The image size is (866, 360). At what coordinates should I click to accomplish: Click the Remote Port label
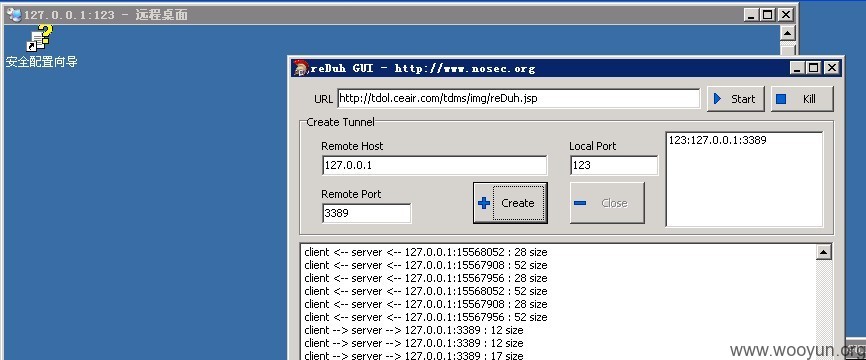(x=351, y=194)
